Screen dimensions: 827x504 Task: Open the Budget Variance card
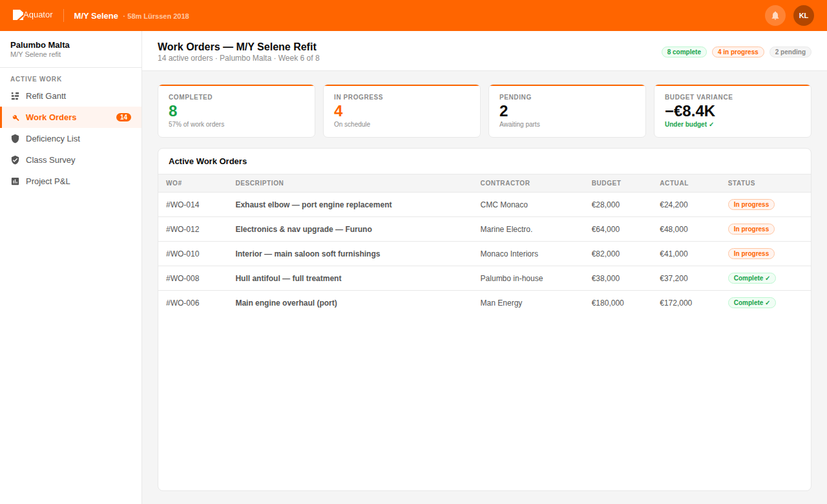(x=733, y=111)
